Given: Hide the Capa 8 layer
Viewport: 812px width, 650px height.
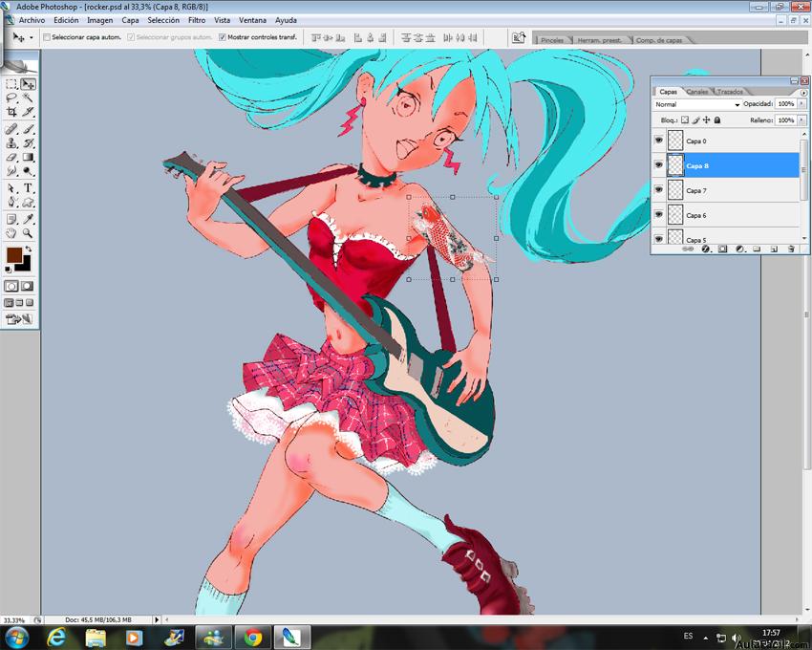Looking at the screenshot, I should tap(659, 165).
